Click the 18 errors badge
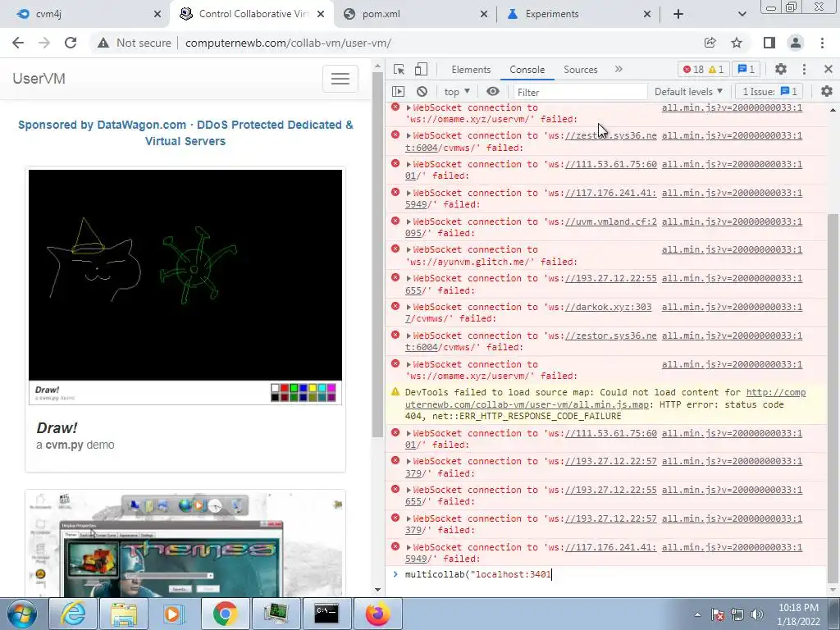Image resolution: width=840 pixels, height=630 pixels. (694, 69)
